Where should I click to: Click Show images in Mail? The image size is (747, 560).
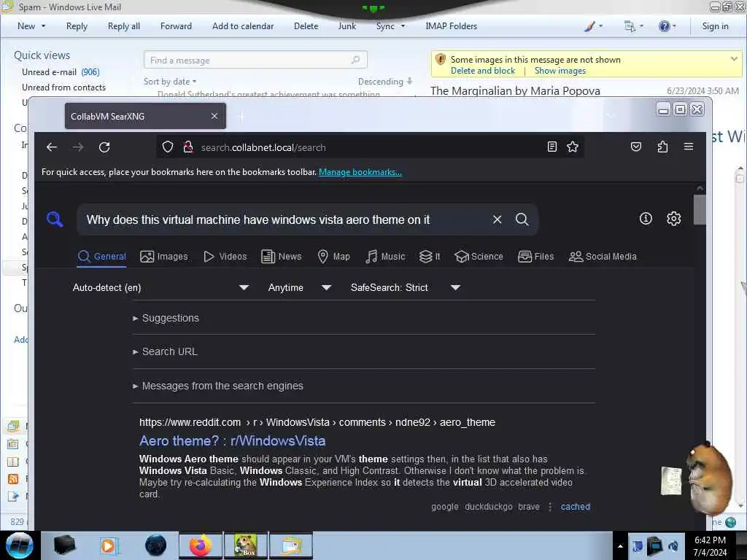click(560, 71)
